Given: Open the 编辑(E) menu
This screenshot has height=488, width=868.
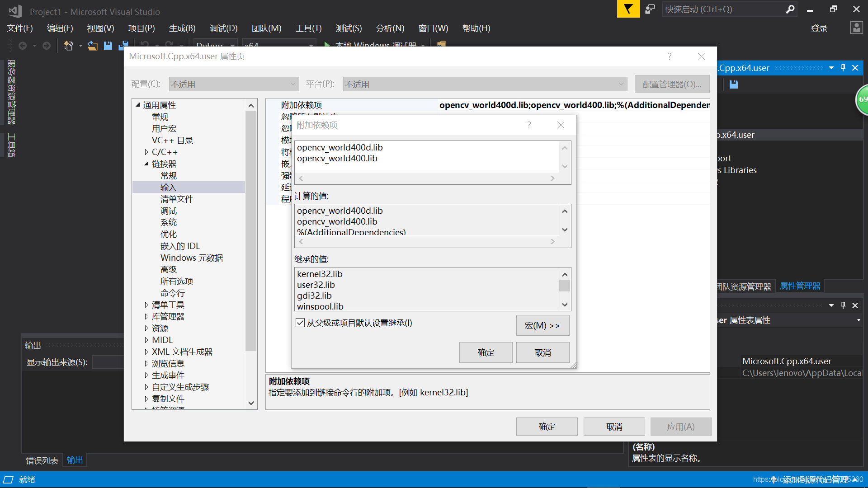Looking at the screenshot, I should (x=60, y=28).
